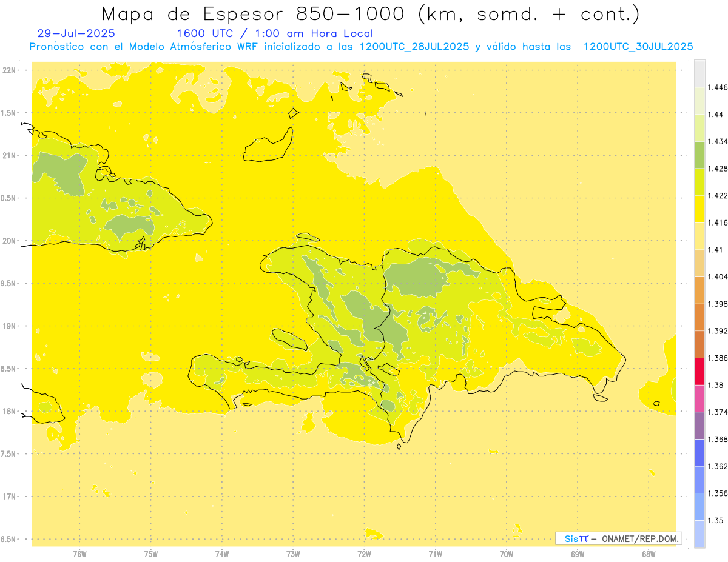This screenshot has height=562, width=728.
Task: Pick the pink swatch between 1.374 and 1.38
Action: tap(699, 398)
